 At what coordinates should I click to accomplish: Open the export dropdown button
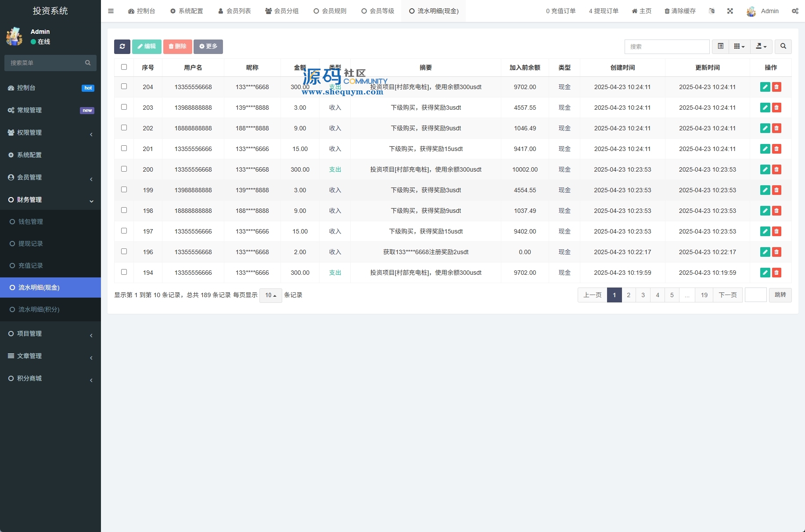[x=761, y=47]
